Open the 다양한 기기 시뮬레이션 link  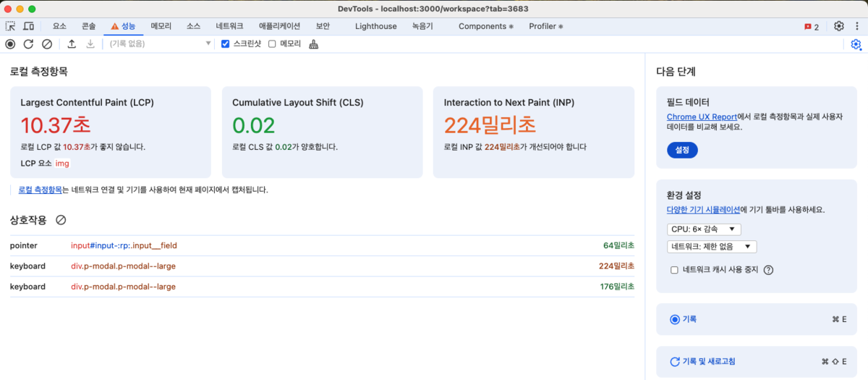pos(703,210)
